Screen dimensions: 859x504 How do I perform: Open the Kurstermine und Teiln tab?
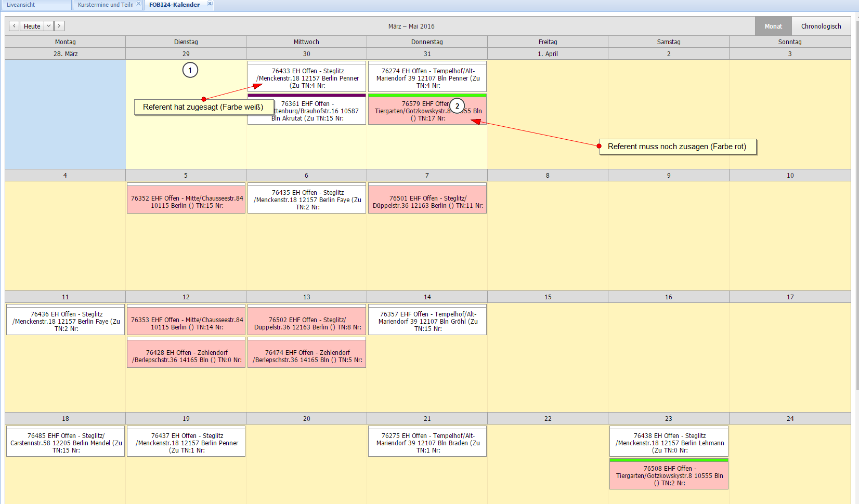coord(106,5)
